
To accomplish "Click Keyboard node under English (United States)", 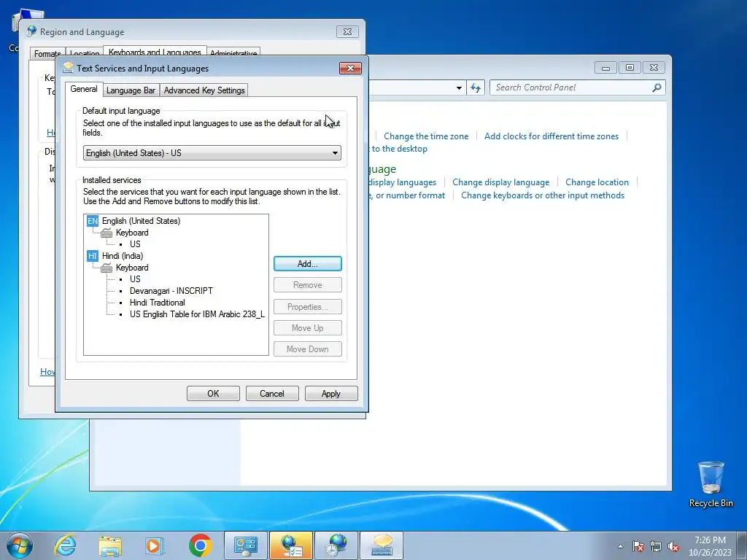I will pyautogui.click(x=132, y=233).
